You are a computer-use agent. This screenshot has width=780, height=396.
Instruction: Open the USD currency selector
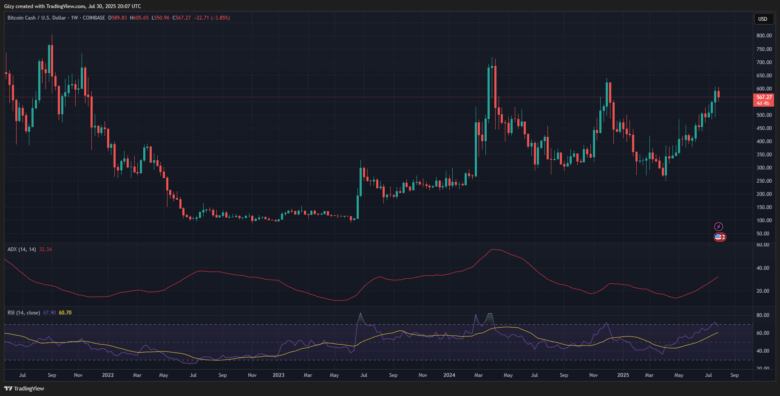point(762,19)
